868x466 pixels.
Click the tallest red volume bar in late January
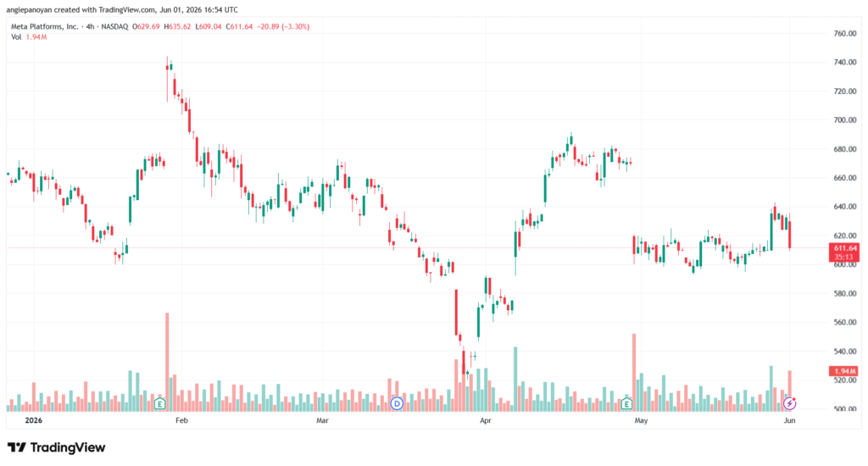(x=167, y=362)
